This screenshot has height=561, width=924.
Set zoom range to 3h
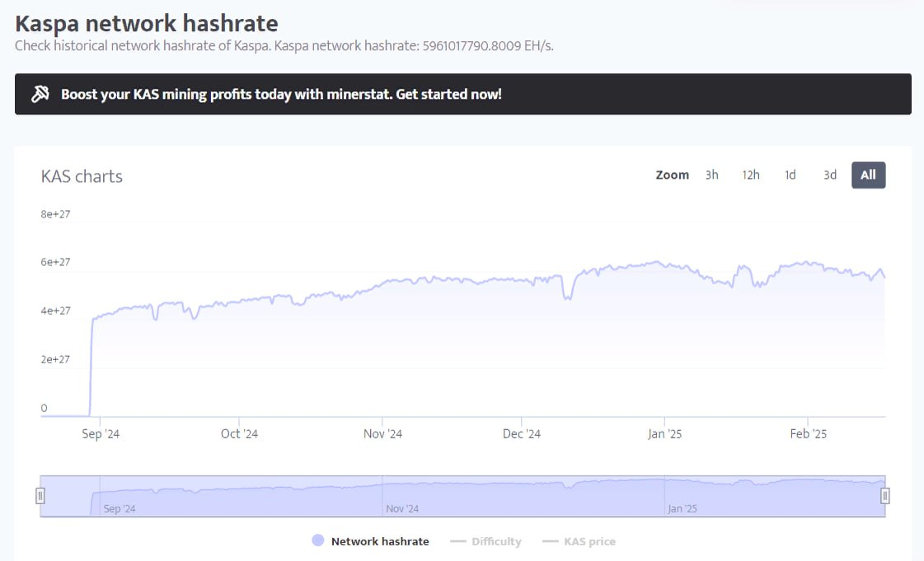point(712,175)
